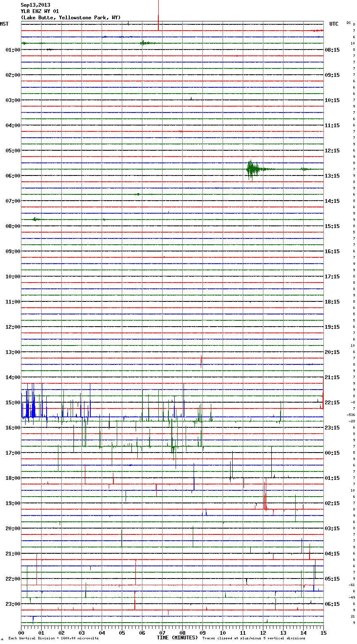The width and height of the screenshot is (357, 644).
Task: Click the Traces clipped at plus/minus 5 note
Action: point(254,638)
